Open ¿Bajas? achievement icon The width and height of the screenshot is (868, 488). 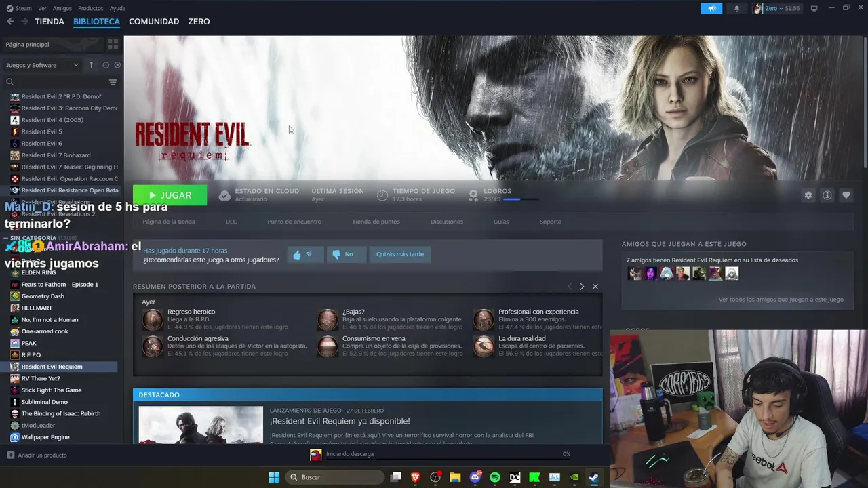pyautogui.click(x=328, y=320)
